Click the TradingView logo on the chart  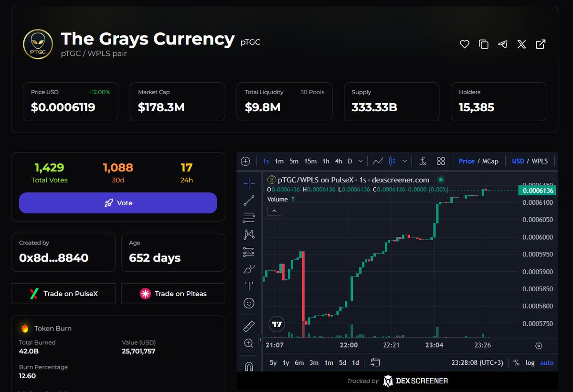(x=276, y=324)
